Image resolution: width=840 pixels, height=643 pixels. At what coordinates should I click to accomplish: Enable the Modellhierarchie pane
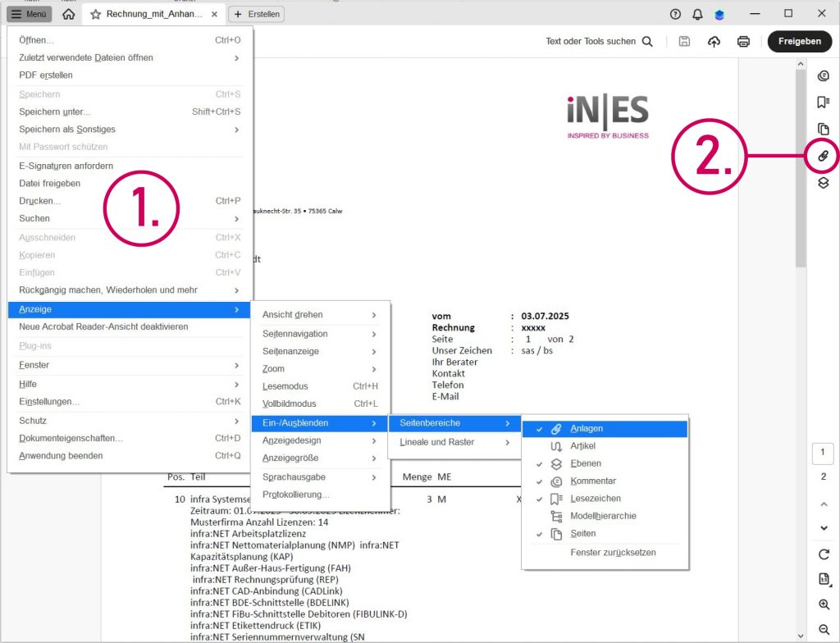tap(602, 516)
